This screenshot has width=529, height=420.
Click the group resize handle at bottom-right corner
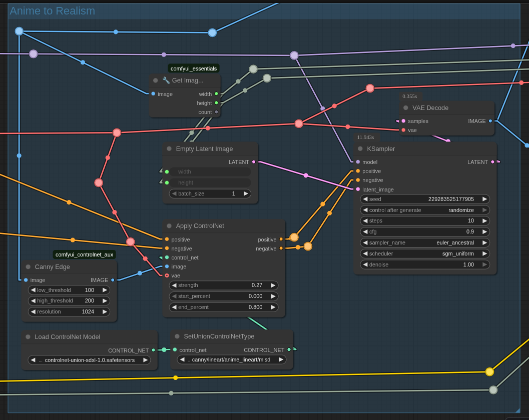(517, 410)
